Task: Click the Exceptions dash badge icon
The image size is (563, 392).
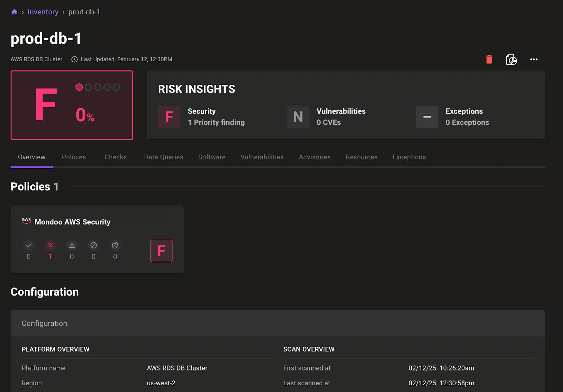Action: pyautogui.click(x=427, y=117)
